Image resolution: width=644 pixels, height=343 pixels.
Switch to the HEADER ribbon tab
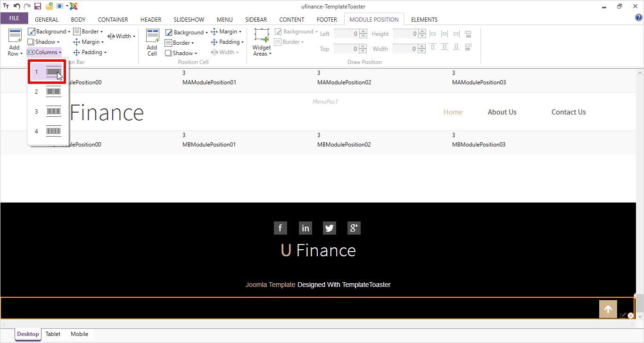coord(151,20)
